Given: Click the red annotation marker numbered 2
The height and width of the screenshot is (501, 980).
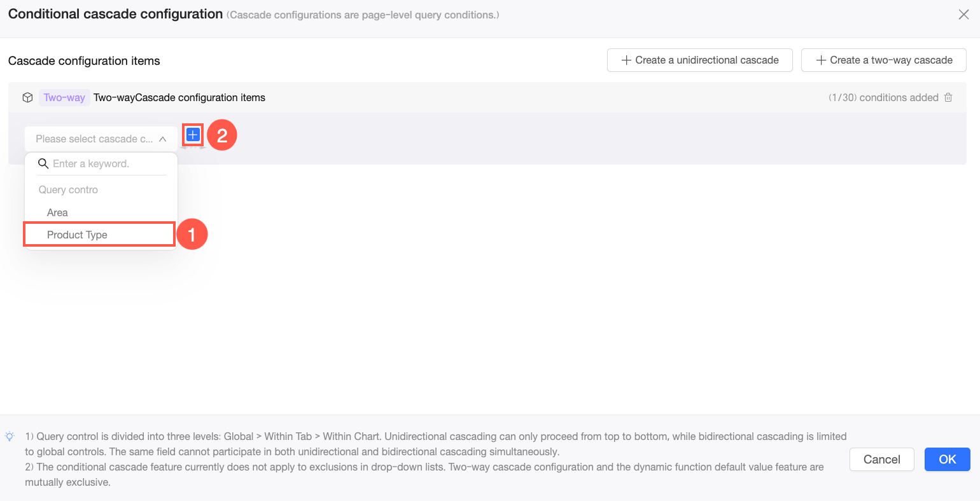Looking at the screenshot, I should click(222, 135).
